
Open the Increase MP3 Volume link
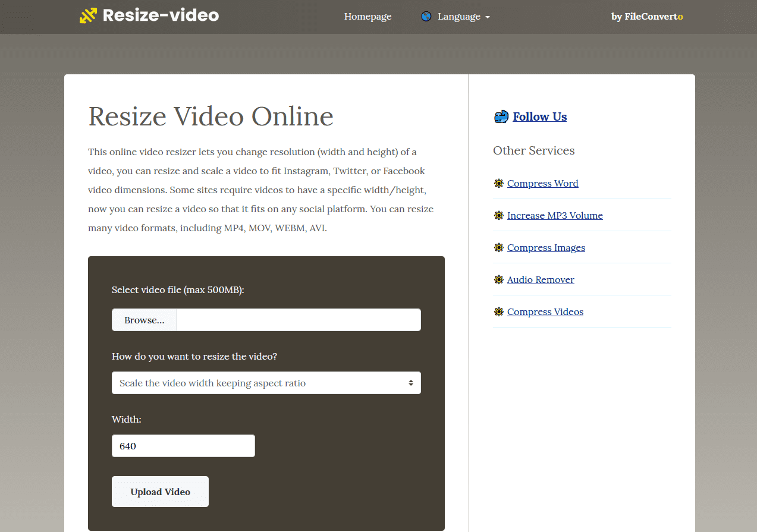click(554, 215)
